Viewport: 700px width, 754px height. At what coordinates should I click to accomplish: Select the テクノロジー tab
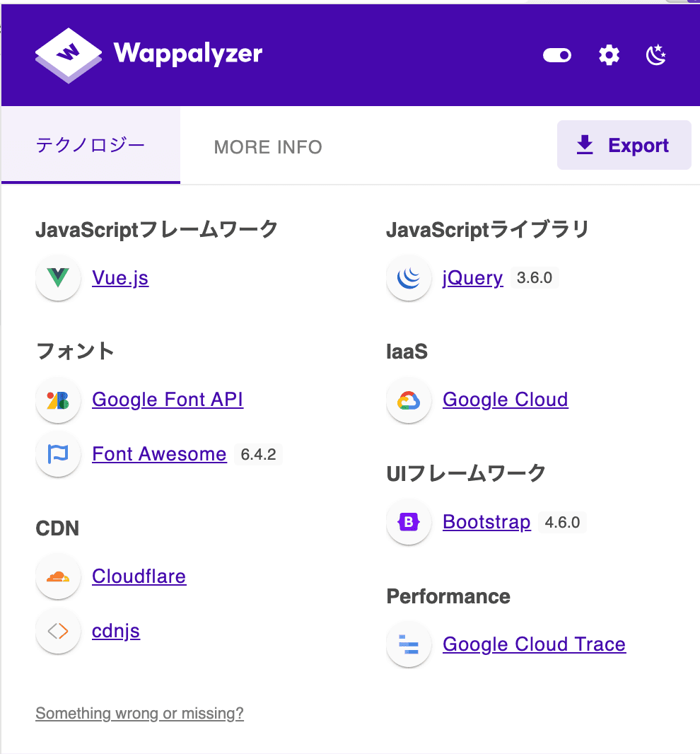coord(91,146)
